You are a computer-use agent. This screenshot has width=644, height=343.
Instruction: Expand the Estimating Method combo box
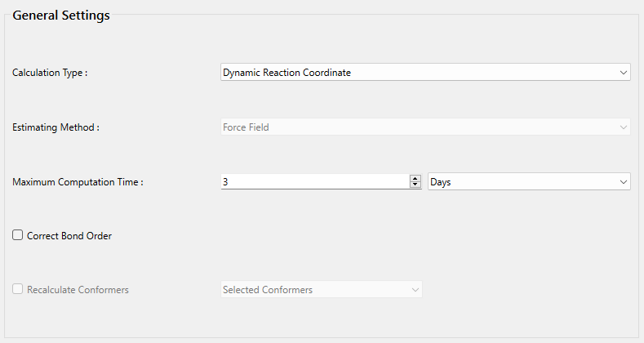pyautogui.click(x=424, y=127)
